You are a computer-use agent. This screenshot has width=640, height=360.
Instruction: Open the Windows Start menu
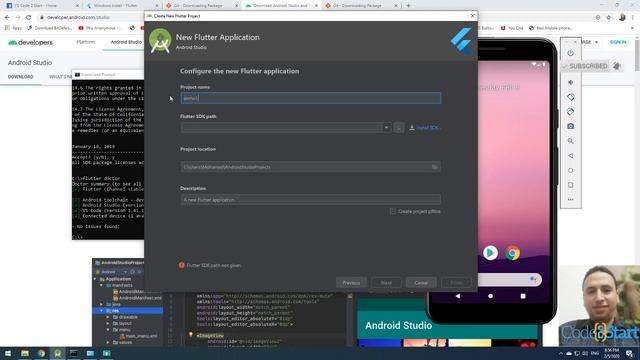[8, 353]
